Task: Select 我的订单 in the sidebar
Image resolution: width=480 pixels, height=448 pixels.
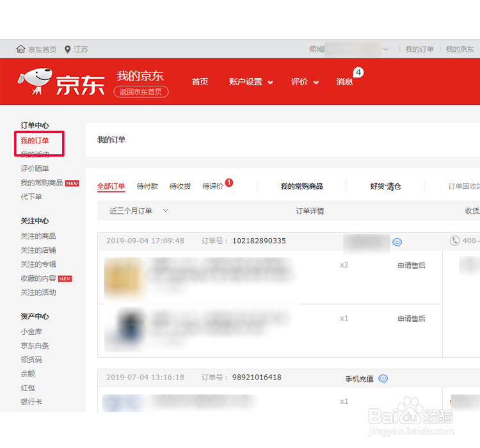Action: 35,141
